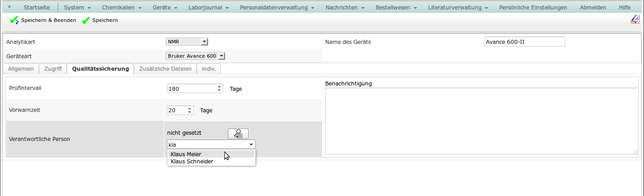Click the Speichern save button
This screenshot has height=196, width=644.
click(x=100, y=21)
